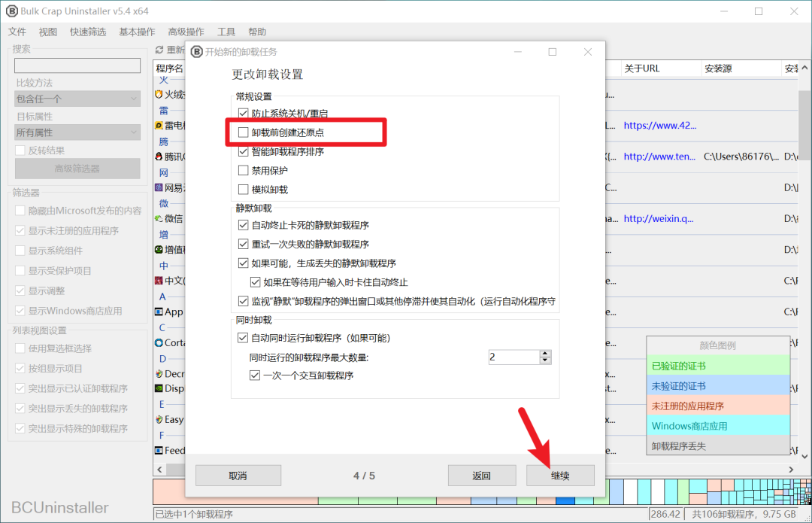Click the green 已验证的证书 color swatch
Image resolution: width=812 pixels, height=523 pixels.
click(718, 364)
